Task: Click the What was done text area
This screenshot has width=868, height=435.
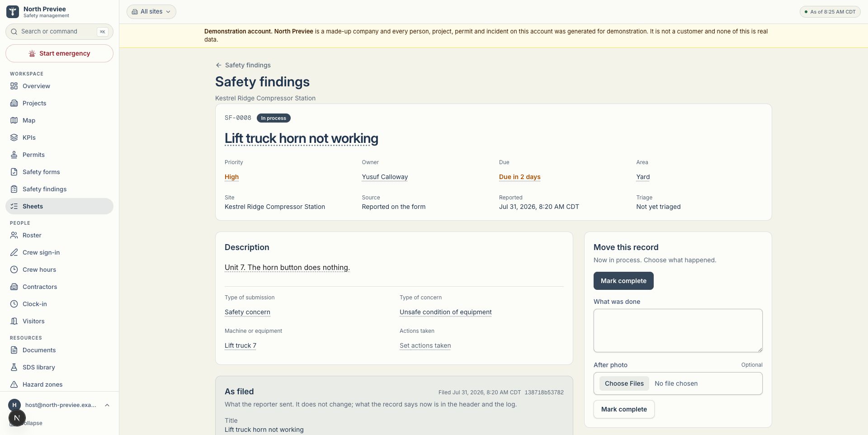Action: [x=678, y=331]
